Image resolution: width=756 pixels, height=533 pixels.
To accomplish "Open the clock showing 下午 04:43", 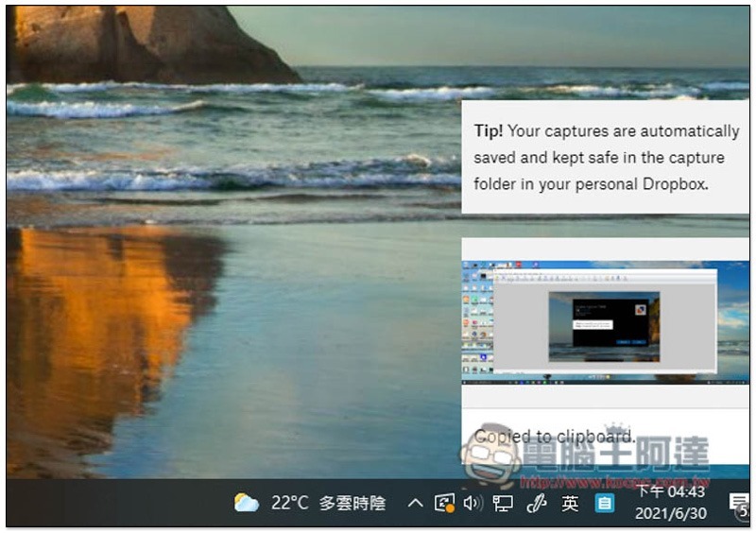I will pyautogui.click(x=671, y=491).
